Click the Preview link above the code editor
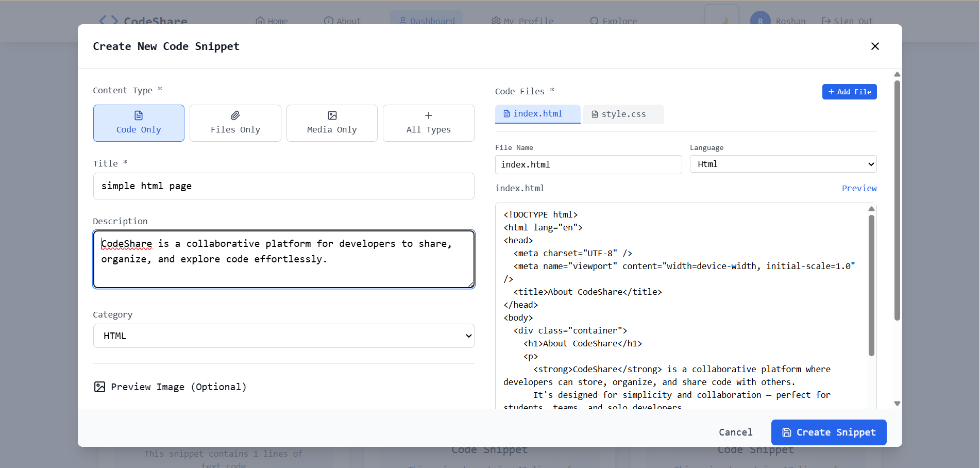Viewport: 980px width, 468px height. [859, 189]
